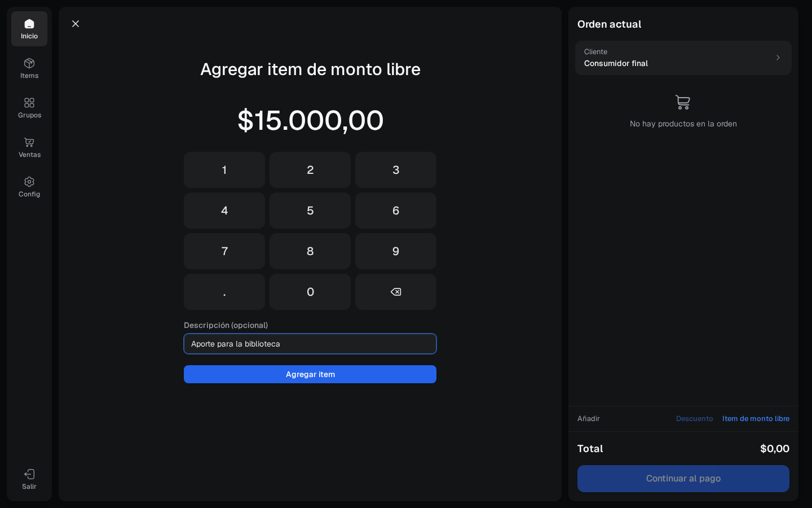Tap the decimal point key

224,292
